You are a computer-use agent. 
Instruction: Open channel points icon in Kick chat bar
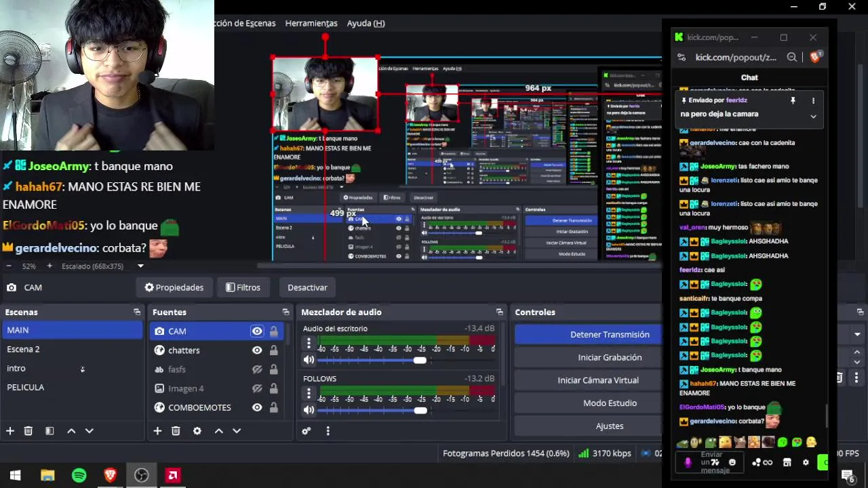pos(756,462)
